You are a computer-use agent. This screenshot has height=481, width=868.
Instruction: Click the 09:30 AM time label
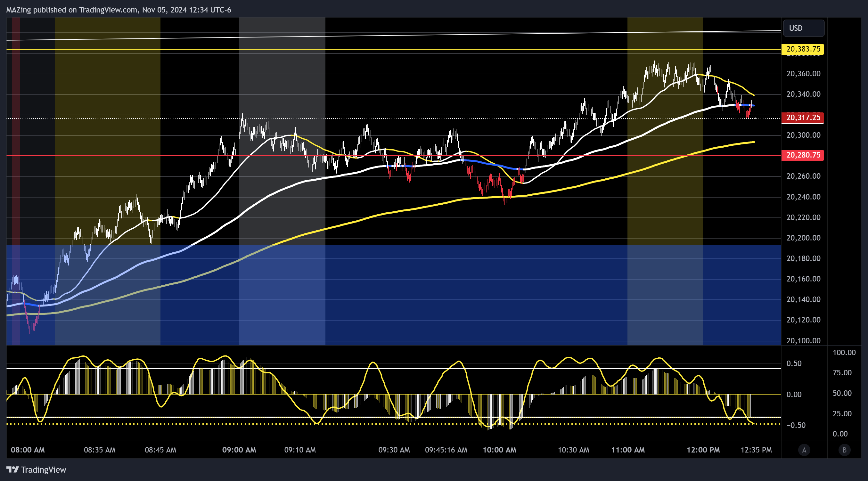coord(394,450)
